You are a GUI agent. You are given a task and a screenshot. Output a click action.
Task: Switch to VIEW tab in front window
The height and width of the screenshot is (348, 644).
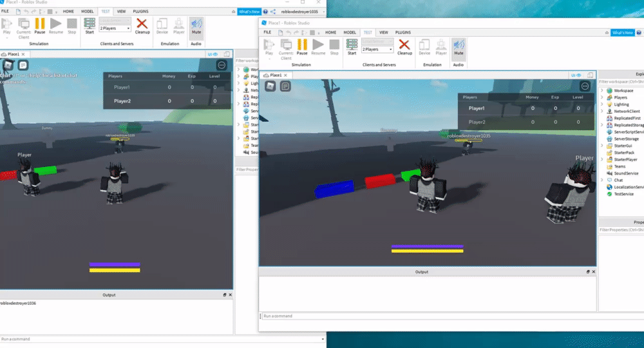(384, 32)
